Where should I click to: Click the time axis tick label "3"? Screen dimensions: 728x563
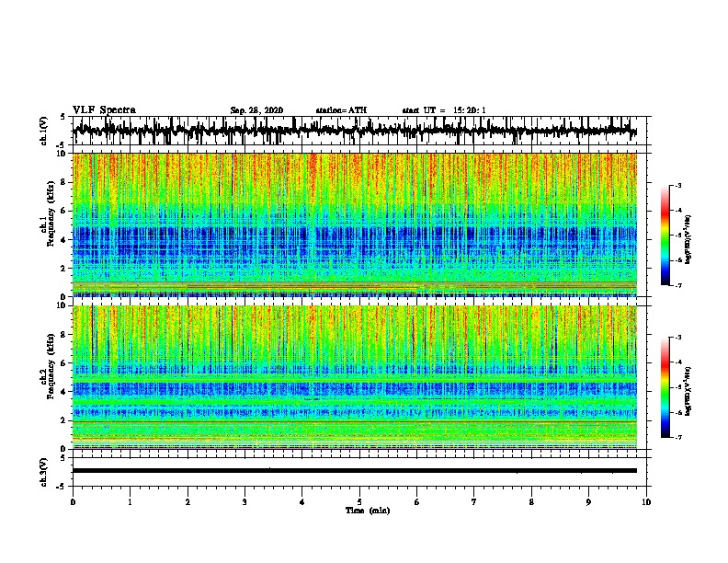245,502
